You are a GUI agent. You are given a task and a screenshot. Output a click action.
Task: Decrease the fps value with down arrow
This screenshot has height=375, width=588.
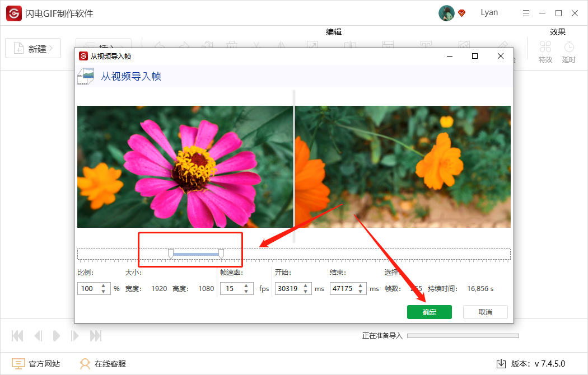click(246, 292)
